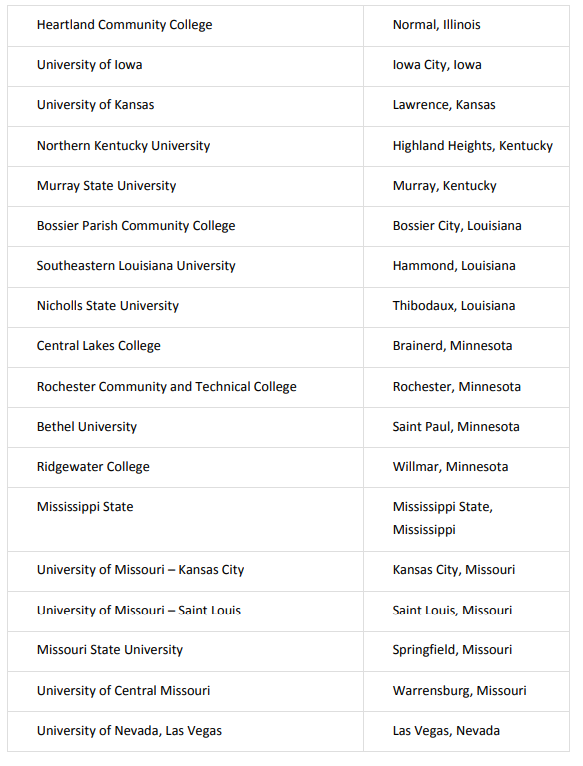This screenshot has height=766, width=583.
Task: Select Ridgewater College entry
Action: point(93,467)
